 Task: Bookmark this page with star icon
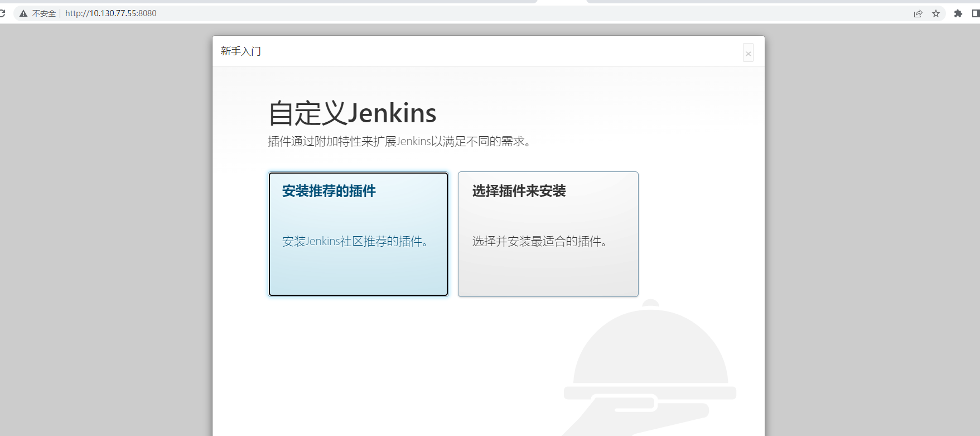pos(936,13)
